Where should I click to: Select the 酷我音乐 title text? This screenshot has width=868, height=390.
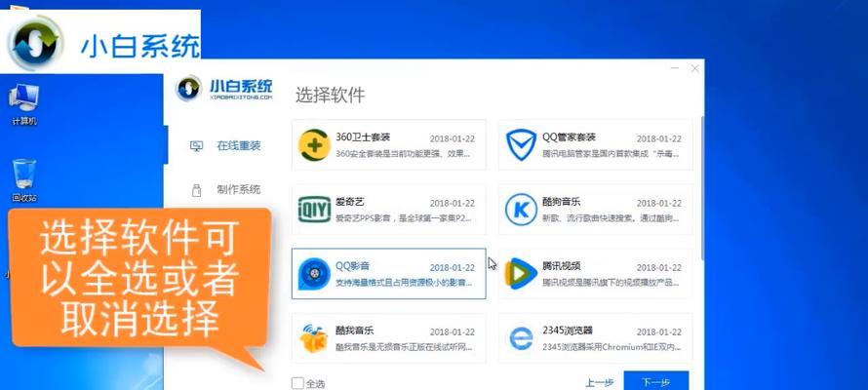click(354, 331)
